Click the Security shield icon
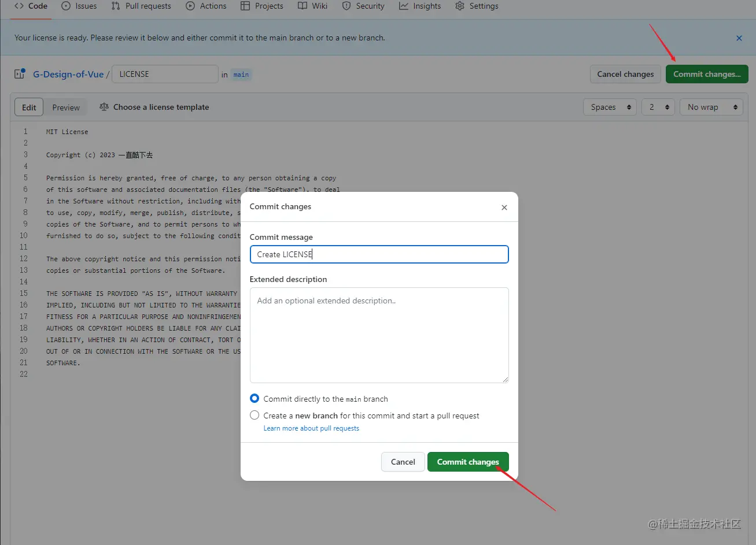Screen dimensions: 756x545 point(346,6)
